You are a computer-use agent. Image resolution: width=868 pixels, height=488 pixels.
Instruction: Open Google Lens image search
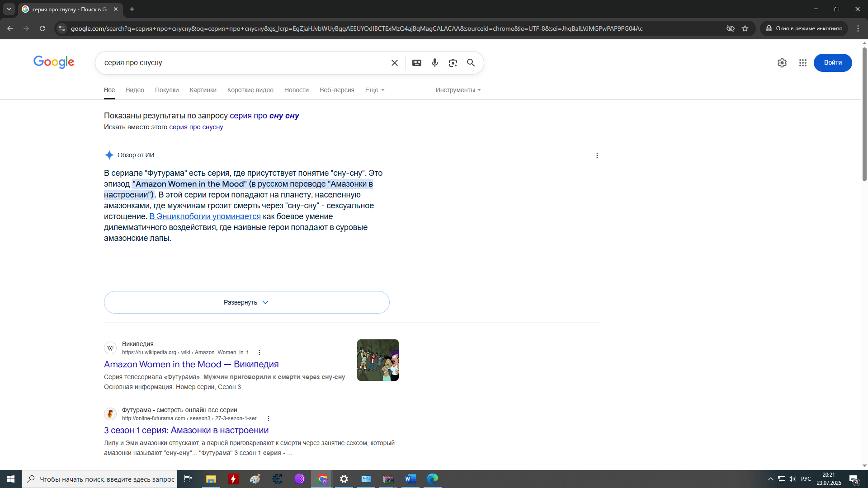pyautogui.click(x=453, y=63)
